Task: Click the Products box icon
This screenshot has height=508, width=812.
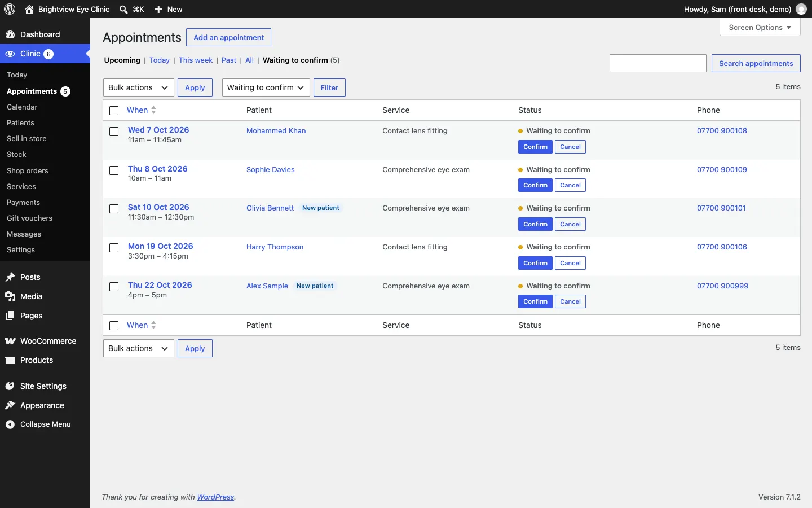Action: click(10, 360)
